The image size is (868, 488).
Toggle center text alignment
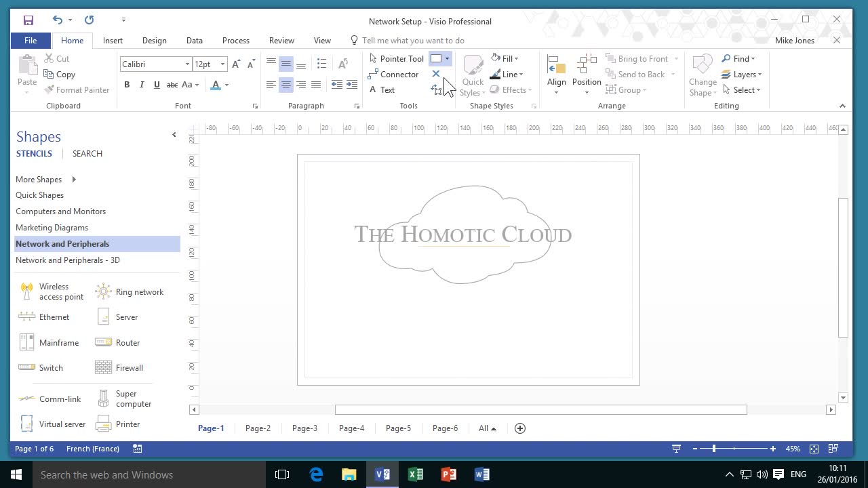point(285,85)
